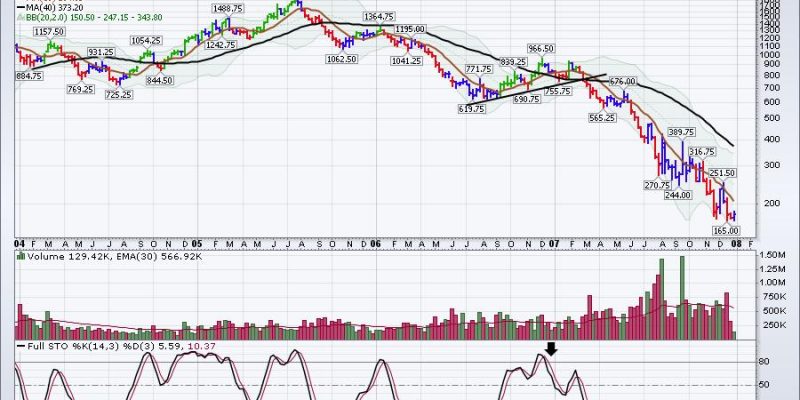Click the 251.50 price label
Image resolution: width=800 pixels, height=400 pixels.
(721, 173)
